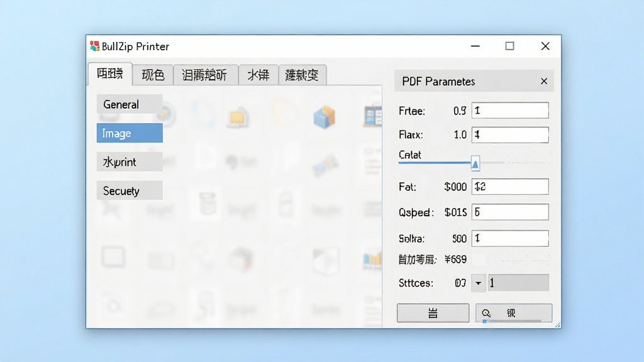Select the General sidebar item
This screenshot has width=644, height=362.
[x=130, y=104]
